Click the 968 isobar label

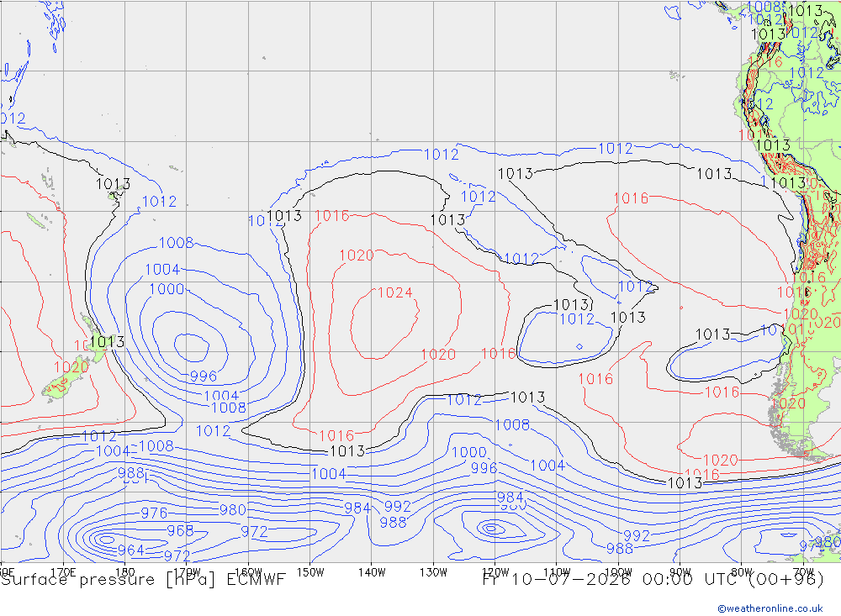pos(180,531)
